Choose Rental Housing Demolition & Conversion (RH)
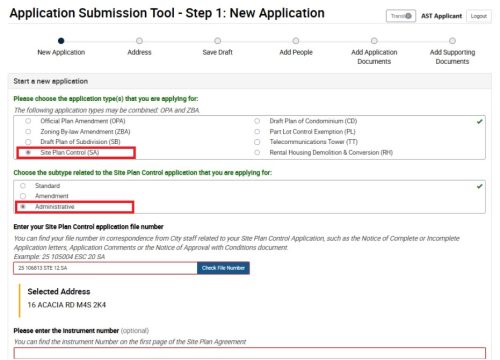 [257, 152]
